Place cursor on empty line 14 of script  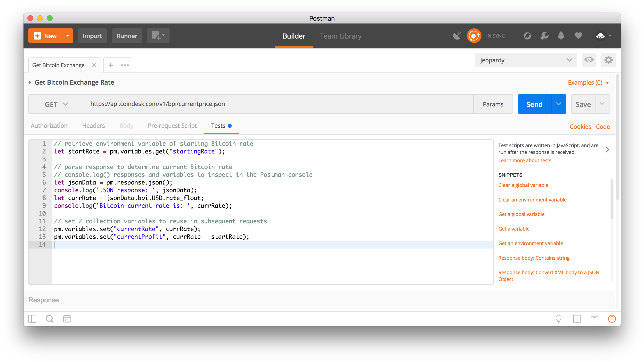coord(272,244)
